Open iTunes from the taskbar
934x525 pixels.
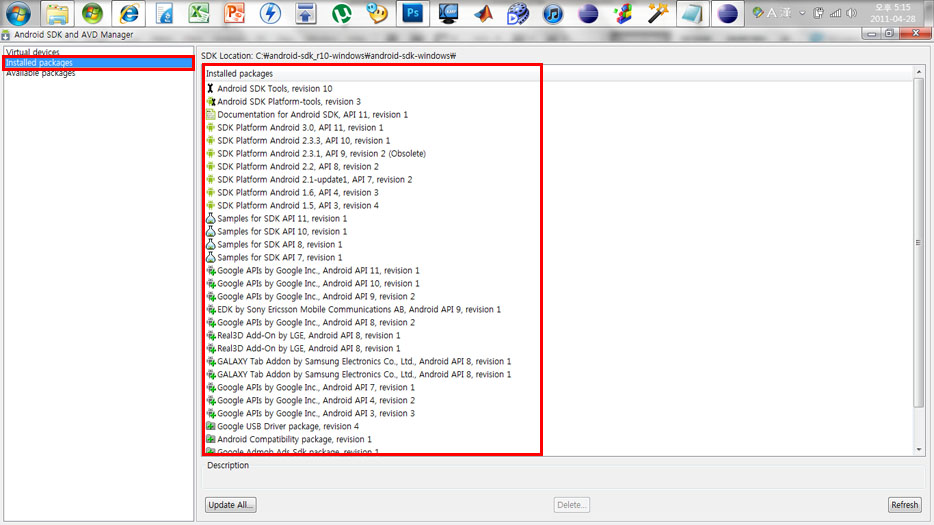553,13
